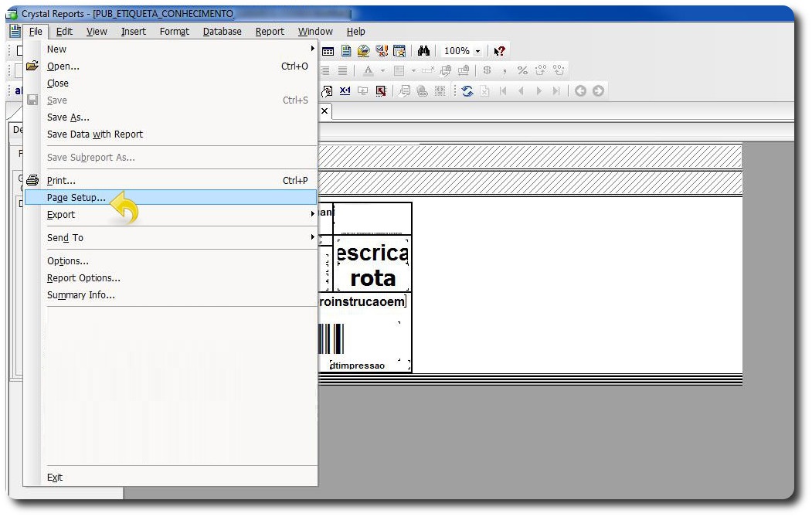The width and height of the screenshot is (812, 517).
Task: Open the Insert menu
Action: 134,32
